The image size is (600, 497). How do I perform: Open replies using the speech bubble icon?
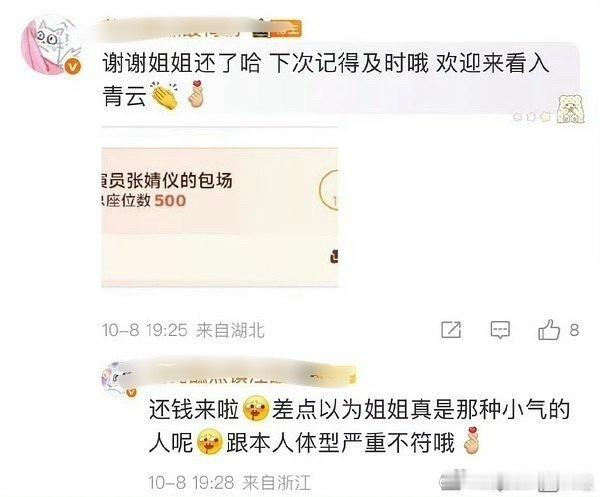coord(500,329)
